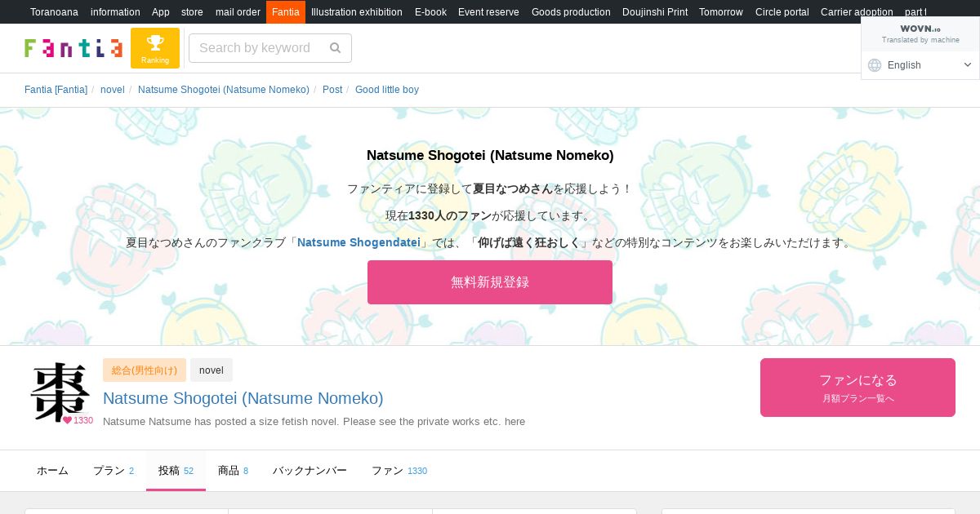This screenshot has width=980, height=514.
Task: Open store in top navigation
Action: (192, 12)
